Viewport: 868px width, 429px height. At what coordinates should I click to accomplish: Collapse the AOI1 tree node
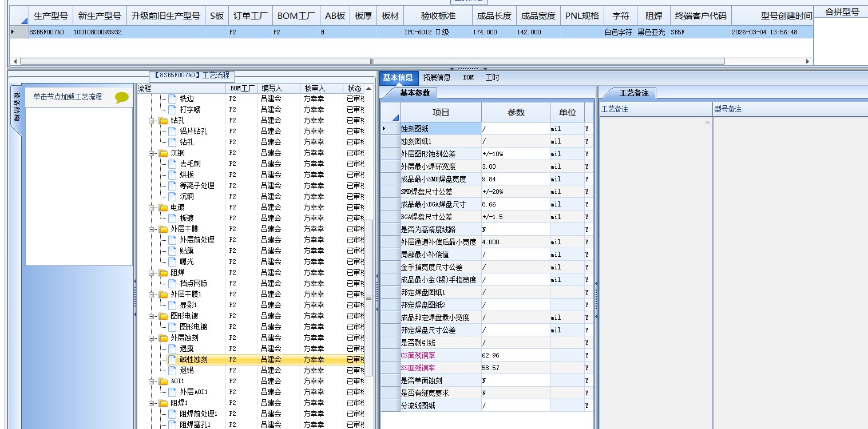click(152, 382)
